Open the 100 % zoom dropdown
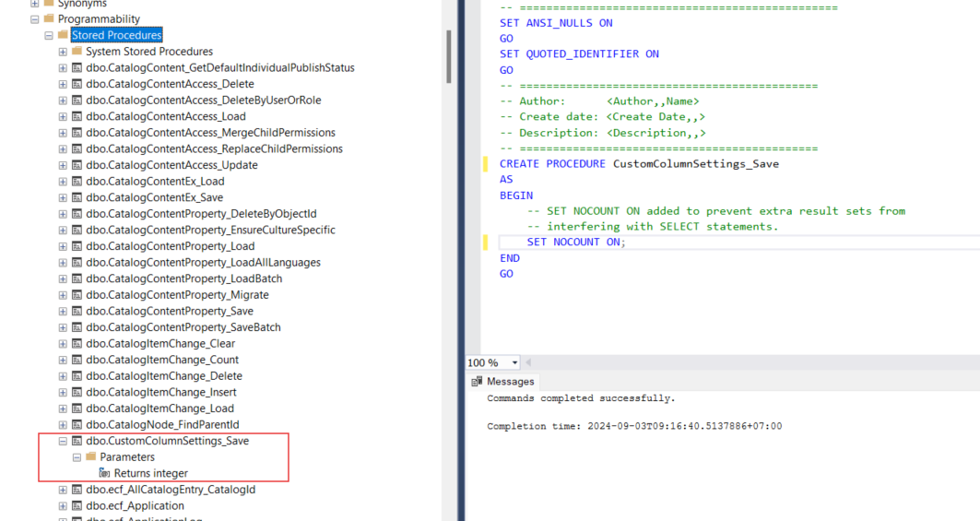 (514, 363)
